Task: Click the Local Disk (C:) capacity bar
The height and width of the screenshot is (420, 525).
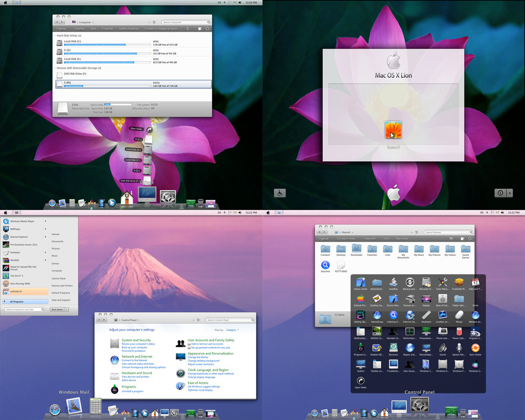Action: [x=105, y=45]
